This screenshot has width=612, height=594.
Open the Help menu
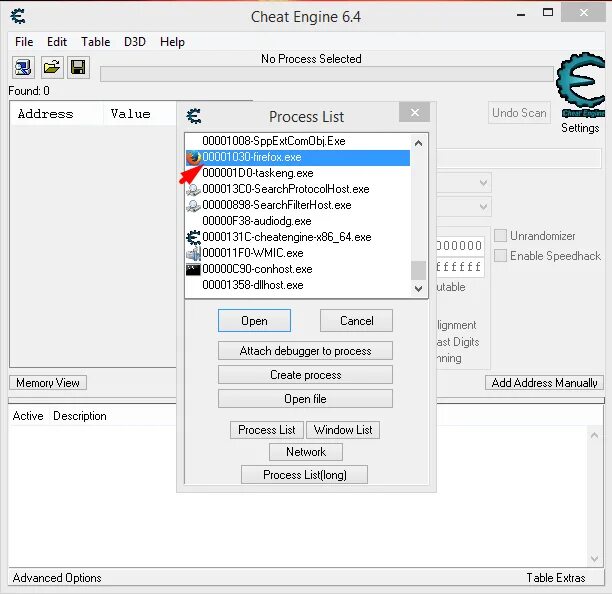click(172, 42)
